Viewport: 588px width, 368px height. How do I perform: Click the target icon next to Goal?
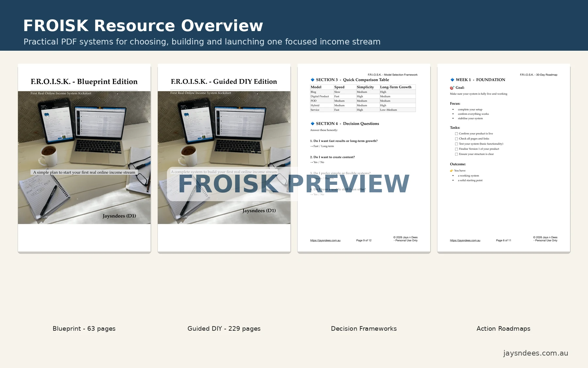[x=452, y=88]
